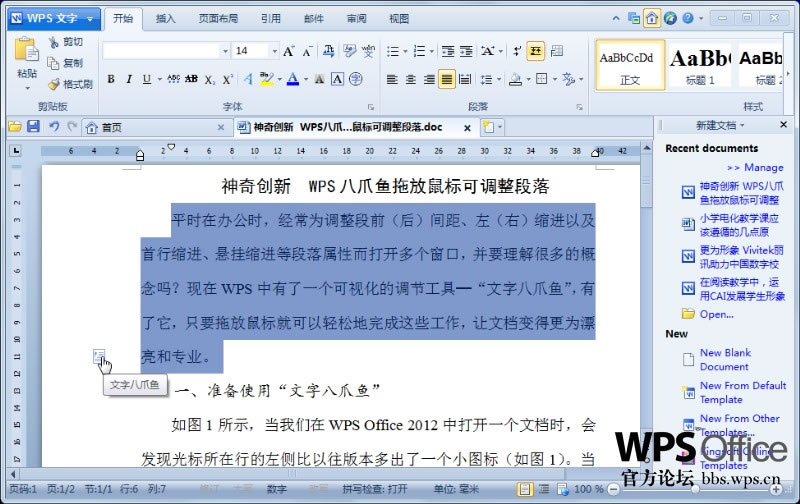Click increase indent icon
The image size is (800, 504).
(466, 51)
